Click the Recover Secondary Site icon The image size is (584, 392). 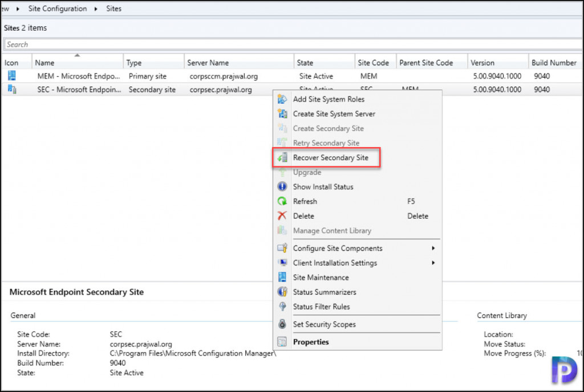click(x=282, y=158)
